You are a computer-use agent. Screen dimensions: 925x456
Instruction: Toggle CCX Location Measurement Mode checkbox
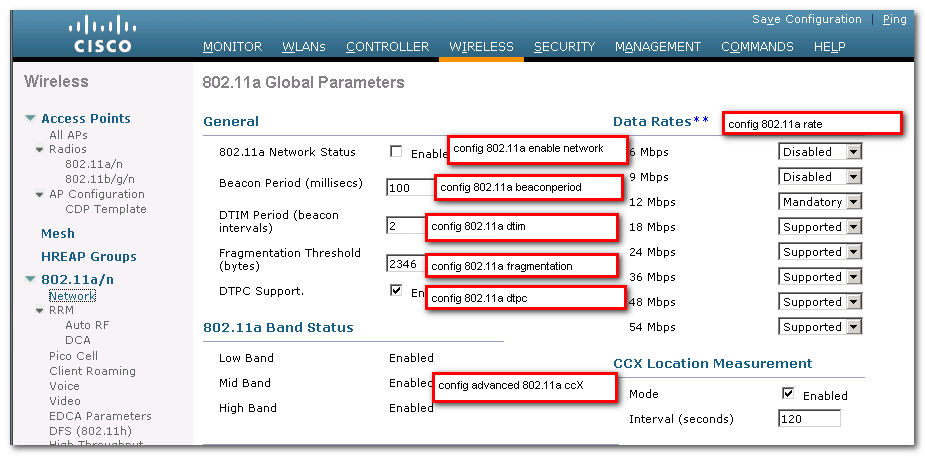pyautogui.click(x=788, y=394)
